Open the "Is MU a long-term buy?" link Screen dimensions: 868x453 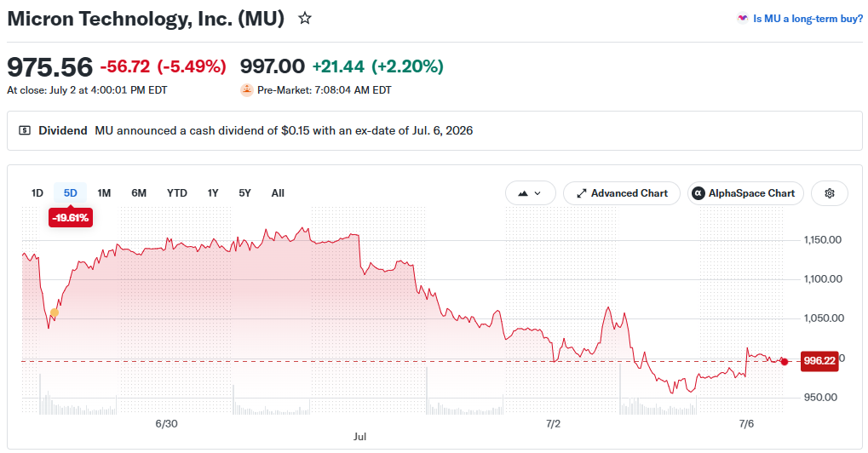point(808,18)
